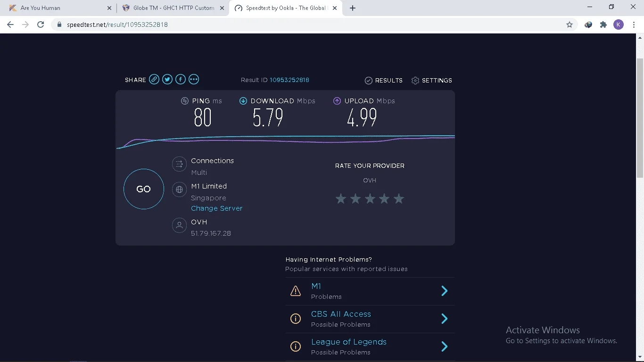Screen dimensions: 644x362
Task: Click the League of Legends info icon
Action: pyautogui.click(x=296, y=346)
